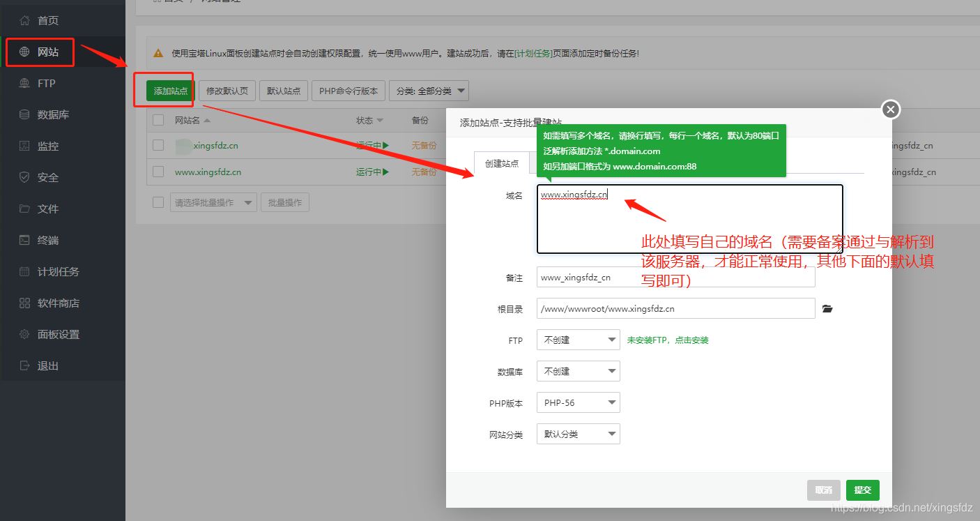980x521 pixels.
Task: Open folder browse icon beside 根目录
Action: (x=827, y=309)
